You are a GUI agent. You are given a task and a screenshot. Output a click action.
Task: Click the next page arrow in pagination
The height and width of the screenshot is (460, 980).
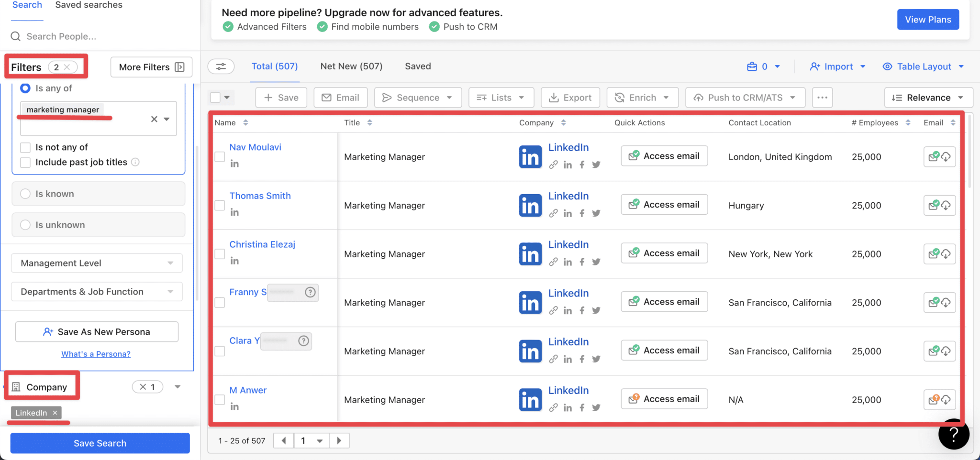339,440
